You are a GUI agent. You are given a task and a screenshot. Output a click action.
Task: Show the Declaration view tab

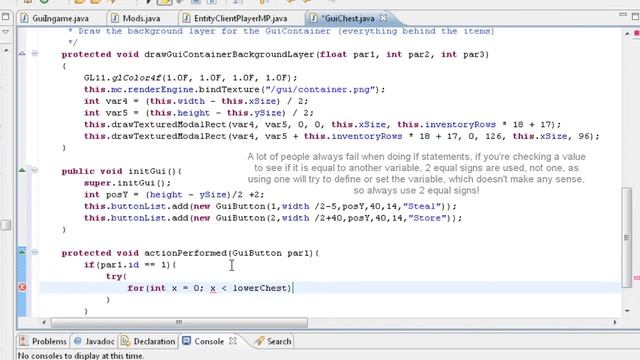point(148,341)
